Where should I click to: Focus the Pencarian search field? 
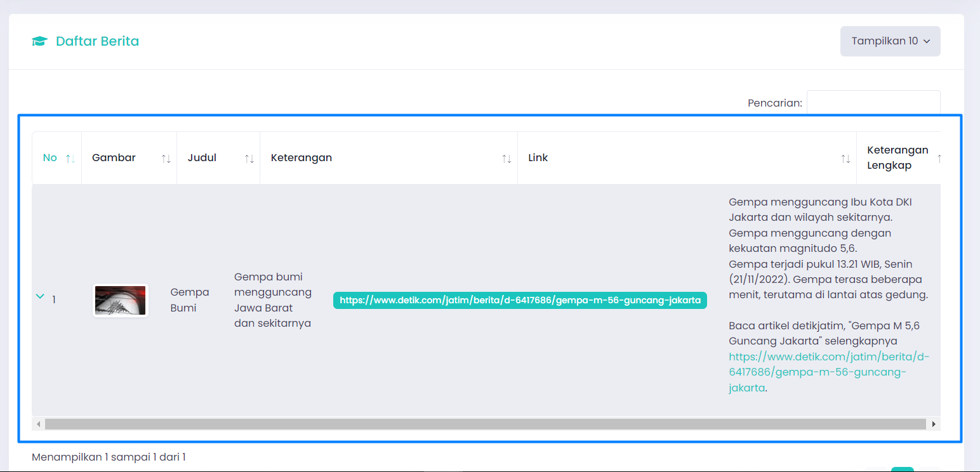(x=873, y=102)
